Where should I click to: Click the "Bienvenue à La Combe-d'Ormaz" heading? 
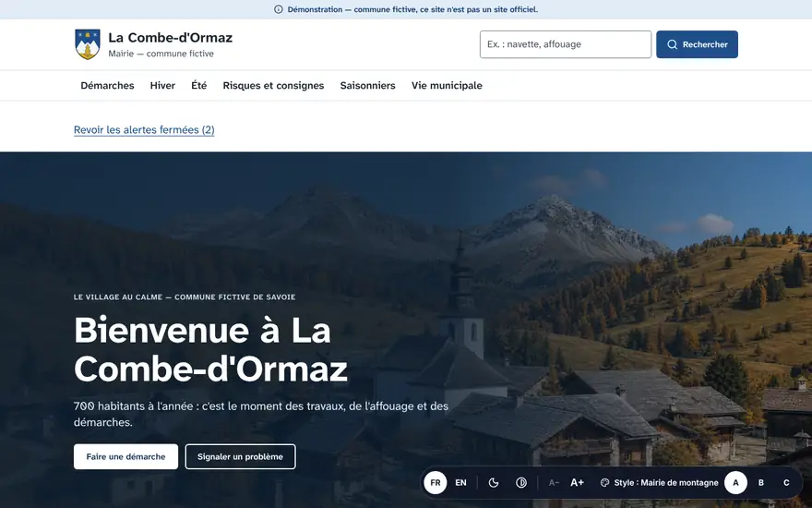pos(210,349)
